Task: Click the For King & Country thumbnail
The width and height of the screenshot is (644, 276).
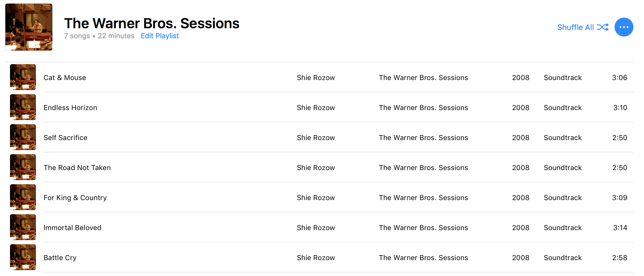Action: coord(23,197)
